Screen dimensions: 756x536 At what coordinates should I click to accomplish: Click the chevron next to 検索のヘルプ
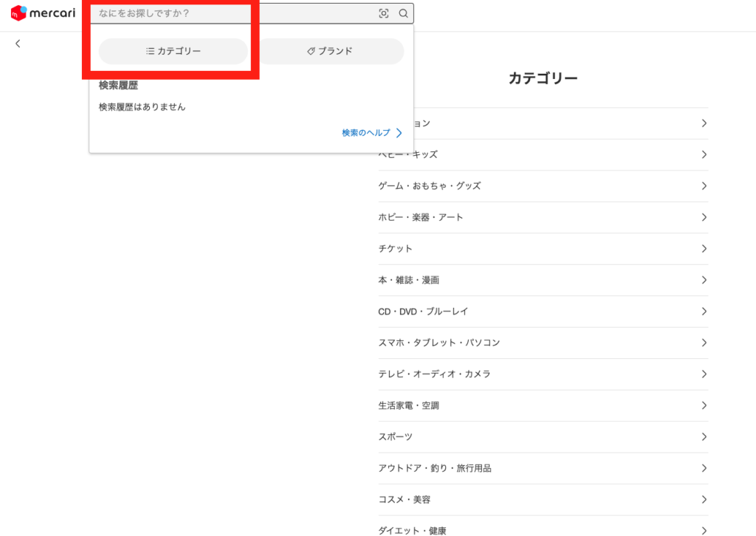399,133
